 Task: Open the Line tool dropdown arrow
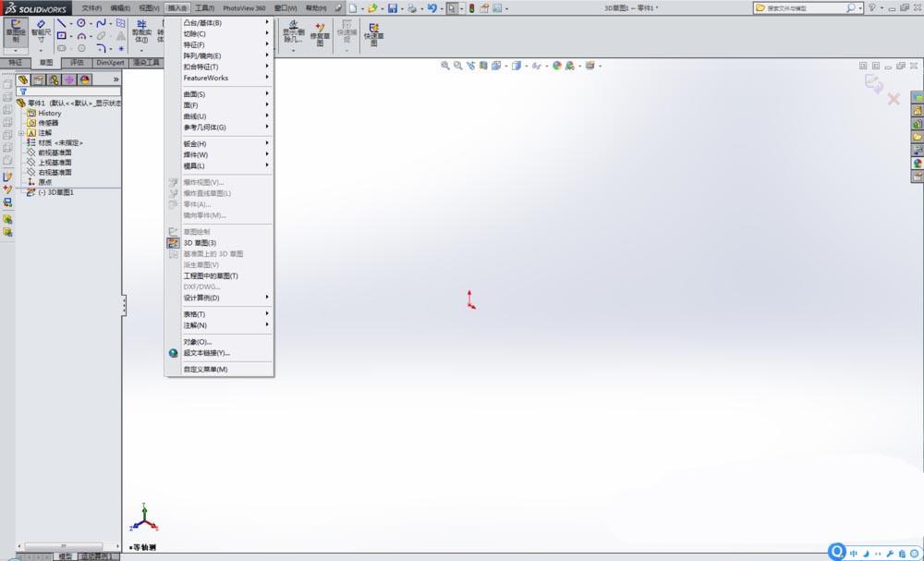coord(71,22)
